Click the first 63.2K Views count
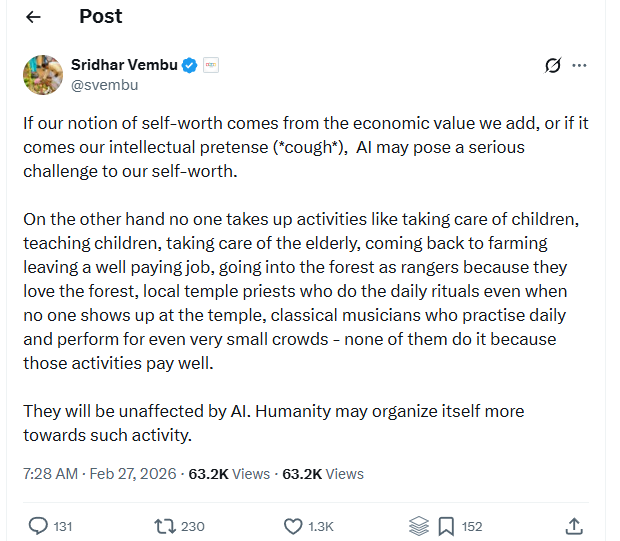The image size is (620, 541). [x=231, y=473]
